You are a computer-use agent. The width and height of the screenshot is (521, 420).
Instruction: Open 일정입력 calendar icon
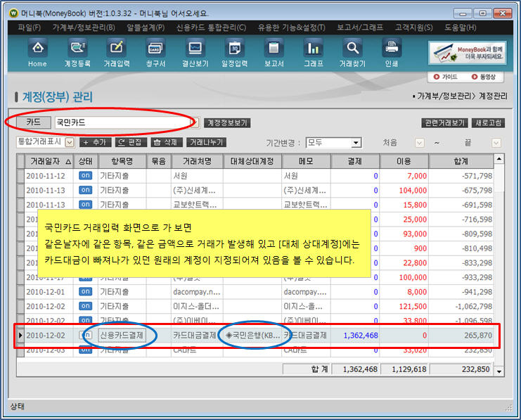(235, 53)
